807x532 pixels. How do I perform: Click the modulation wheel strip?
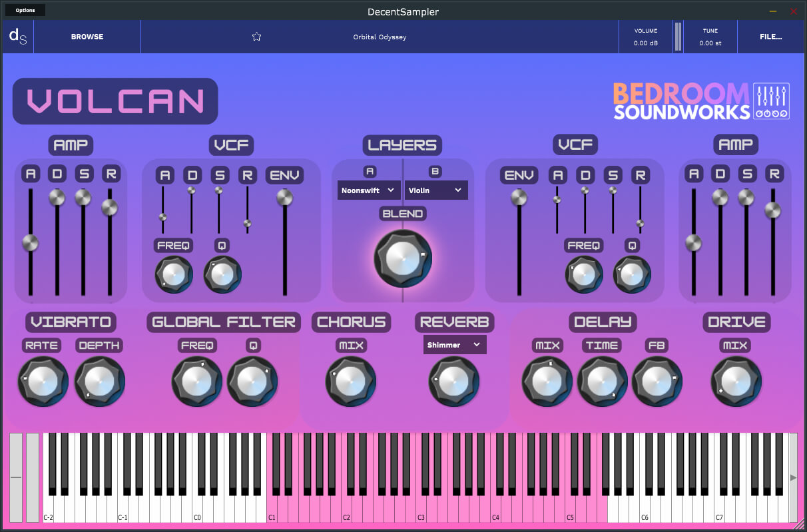pyautogui.click(x=33, y=477)
